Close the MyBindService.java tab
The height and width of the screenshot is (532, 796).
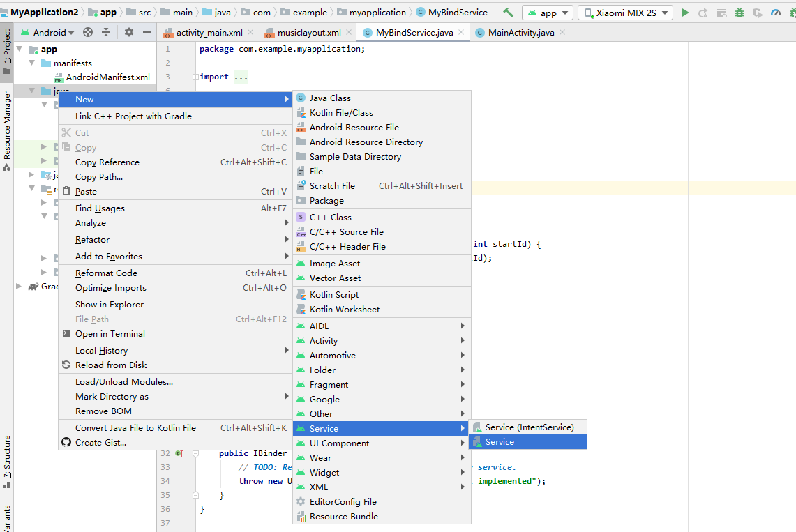pyautogui.click(x=461, y=32)
